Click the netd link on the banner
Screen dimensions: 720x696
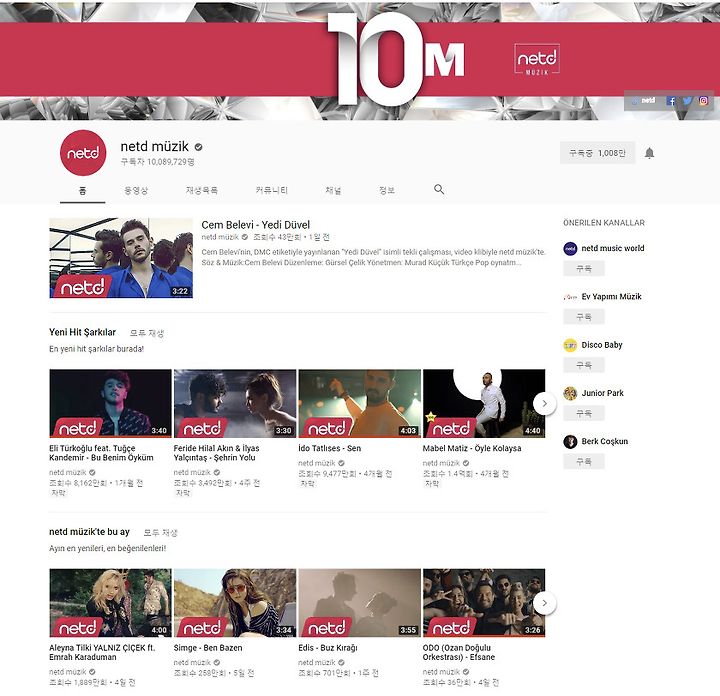coord(644,101)
